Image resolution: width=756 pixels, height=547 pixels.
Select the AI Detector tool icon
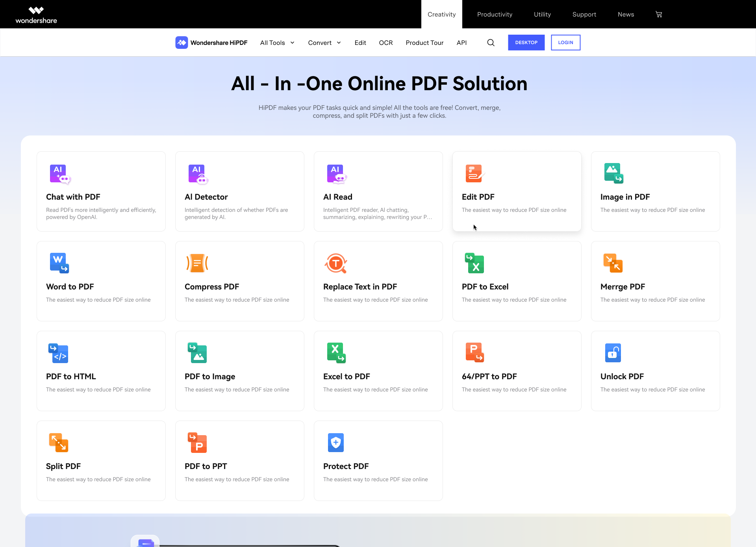coord(198,174)
